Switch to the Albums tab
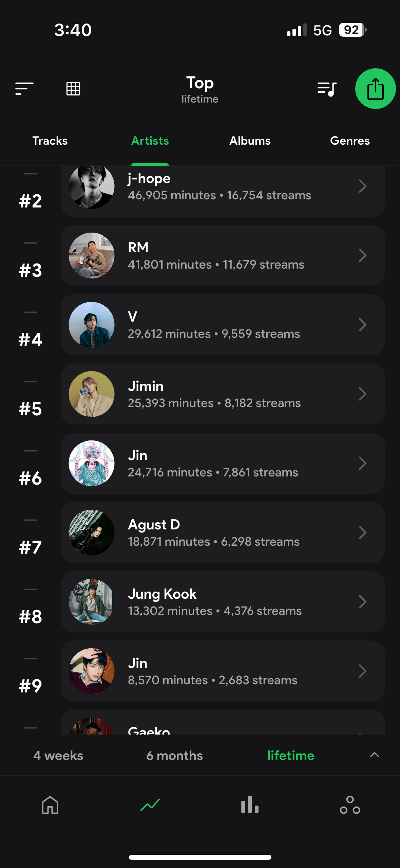Image resolution: width=400 pixels, height=868 pixels. click(x=250, y=141)
